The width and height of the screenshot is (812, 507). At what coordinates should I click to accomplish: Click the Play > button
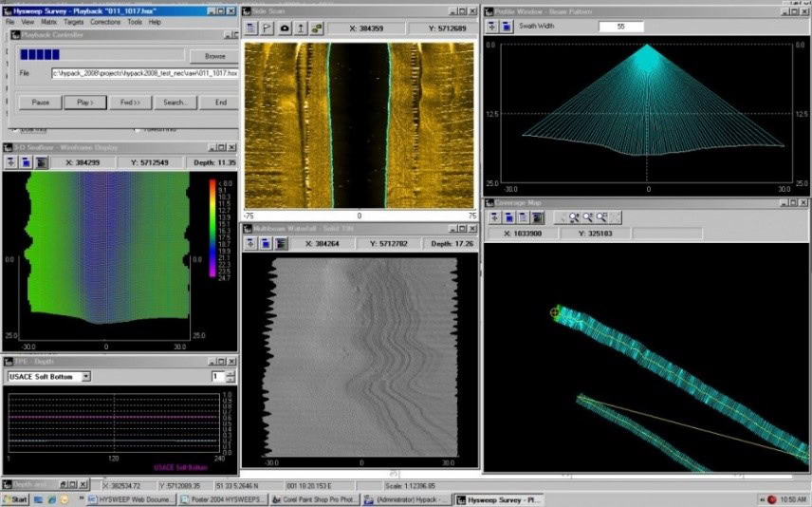[85, 103]
